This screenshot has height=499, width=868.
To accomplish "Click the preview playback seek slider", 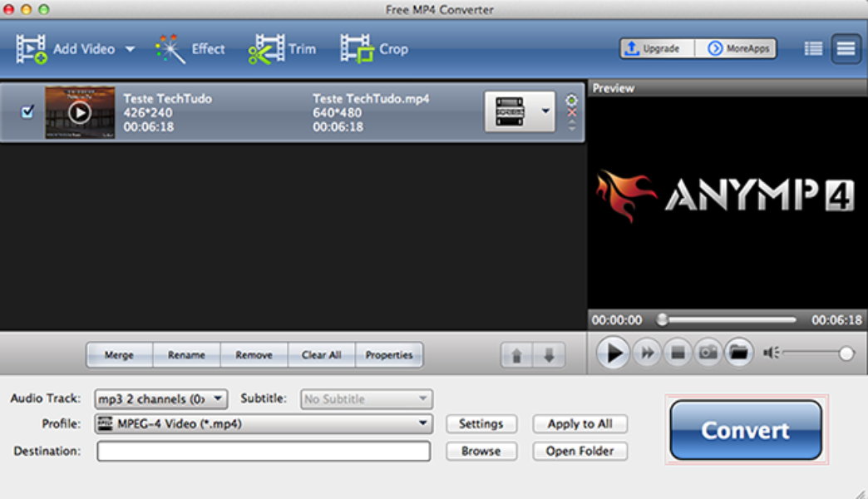I will pyautogui.click(x=727, y=319).
